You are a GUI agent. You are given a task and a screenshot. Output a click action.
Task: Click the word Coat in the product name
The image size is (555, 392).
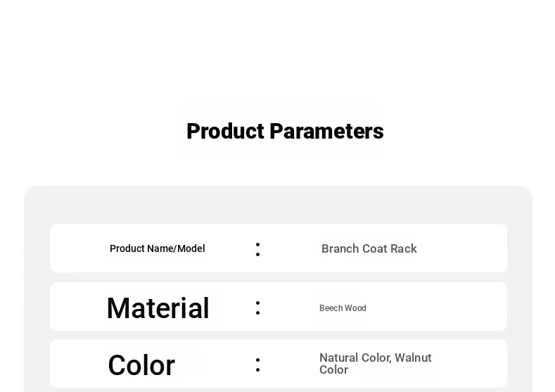point(374,248)
